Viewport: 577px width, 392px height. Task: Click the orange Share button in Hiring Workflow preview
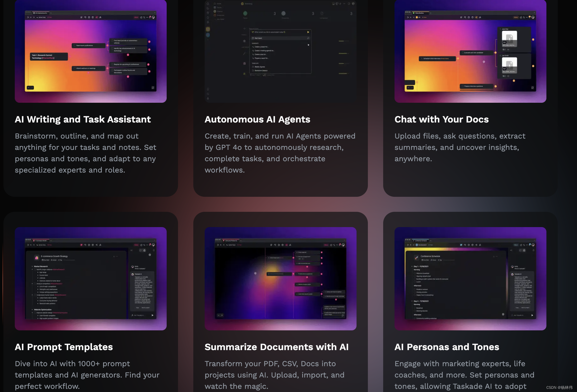516,17
